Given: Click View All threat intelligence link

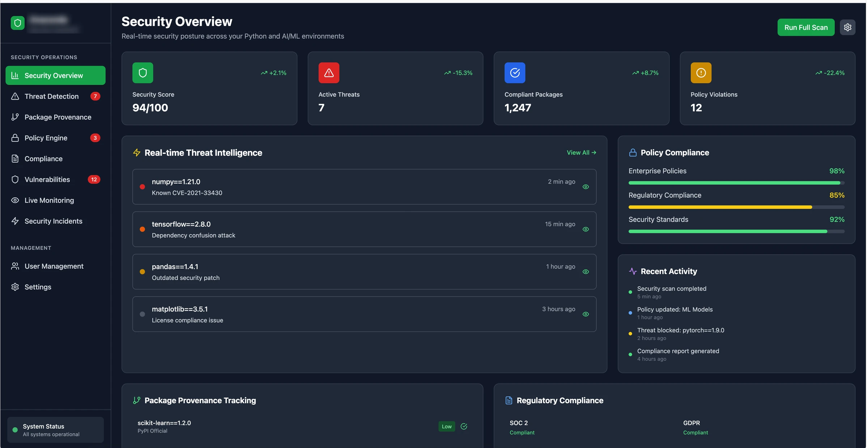Looking at the screenshot, I should pyautogui.click(x=581, y=153).
